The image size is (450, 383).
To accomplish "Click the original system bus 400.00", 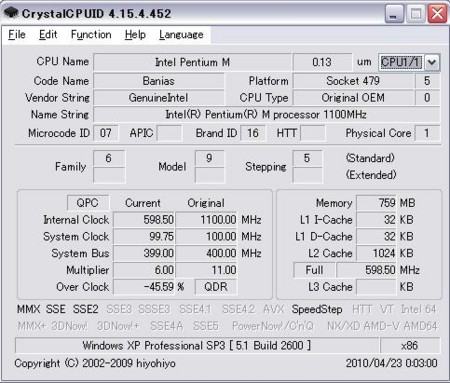I will pos(206,253).
